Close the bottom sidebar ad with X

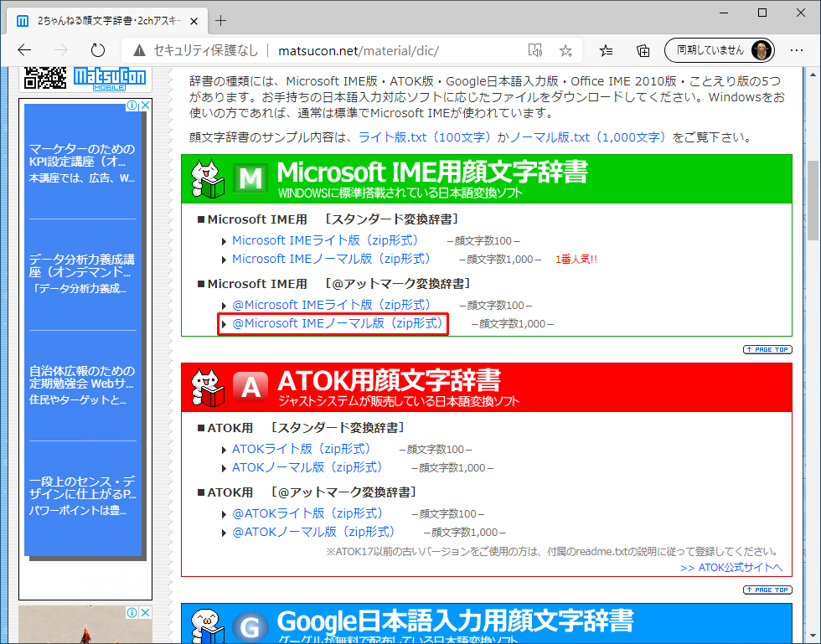click(x=145, y=612)
